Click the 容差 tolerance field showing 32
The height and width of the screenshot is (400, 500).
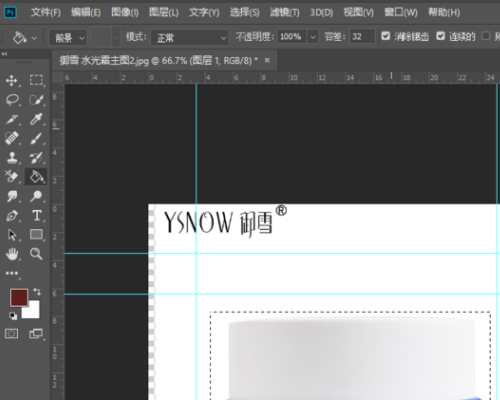[x=362, y=37]
